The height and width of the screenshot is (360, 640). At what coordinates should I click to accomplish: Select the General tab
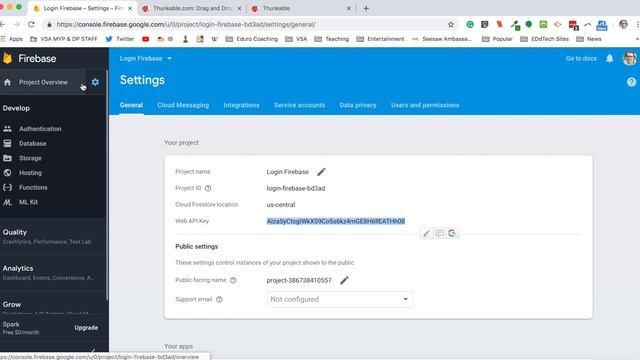131,105
